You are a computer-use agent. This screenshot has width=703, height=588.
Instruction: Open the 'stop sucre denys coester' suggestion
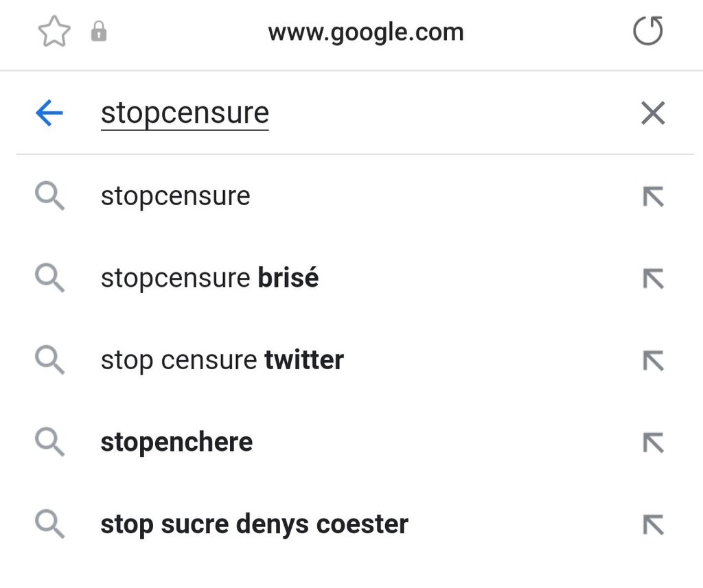click(x=254, y=524)
